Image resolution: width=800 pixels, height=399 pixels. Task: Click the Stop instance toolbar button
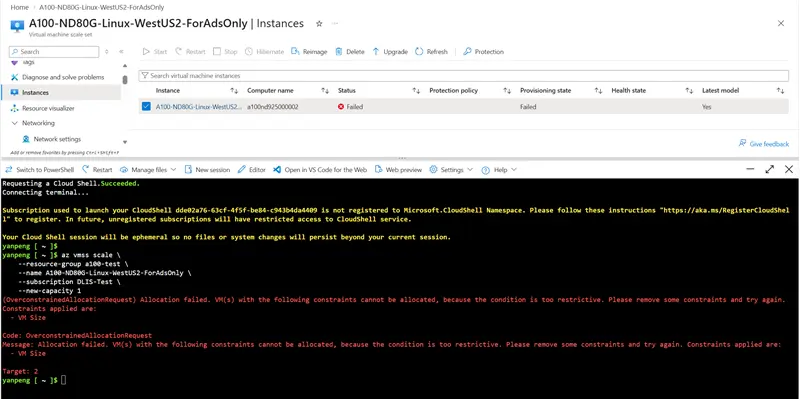[x=225, y=52]
